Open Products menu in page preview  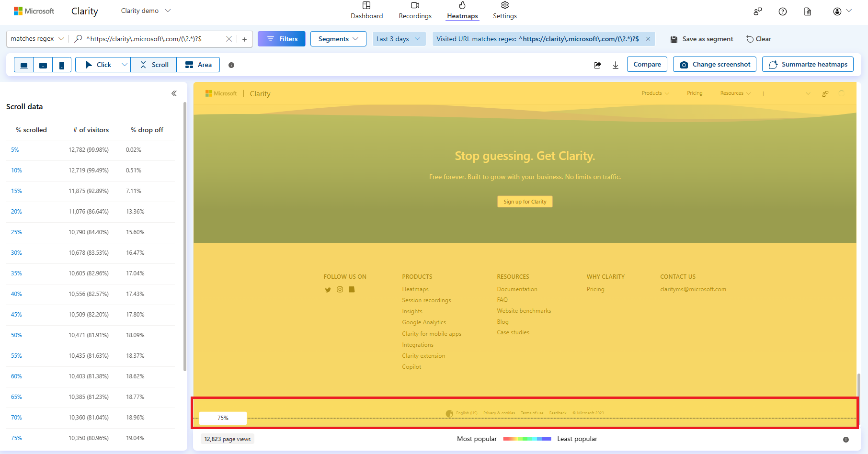[655, 93]
